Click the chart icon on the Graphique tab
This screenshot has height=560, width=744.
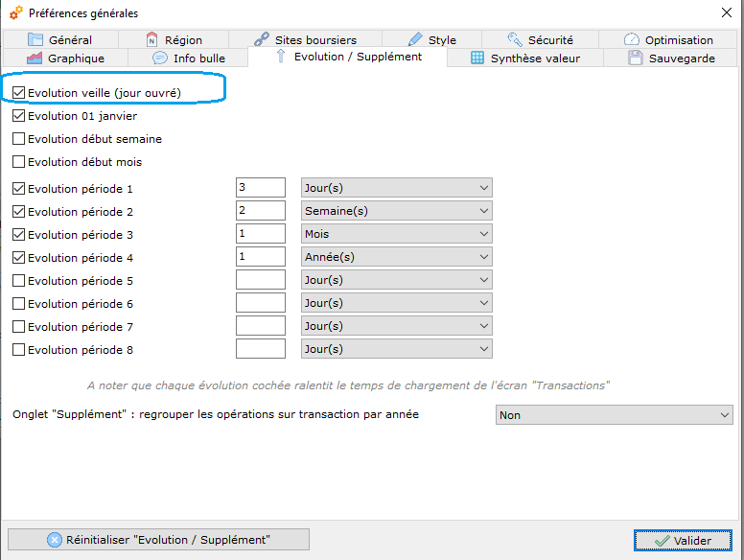35,58
